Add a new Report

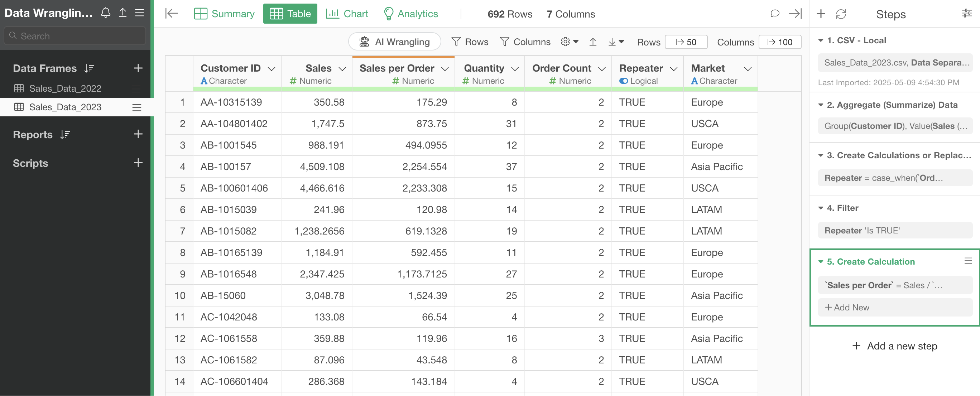click(138, 134)
